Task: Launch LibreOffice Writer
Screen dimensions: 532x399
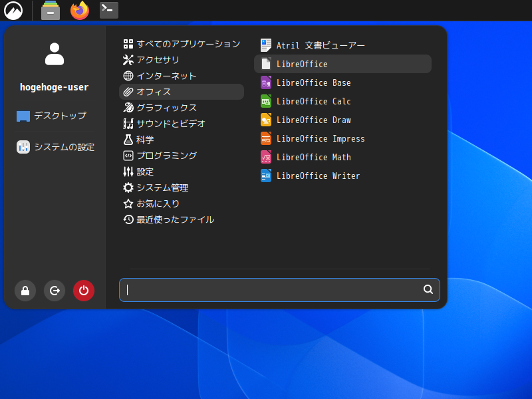Action: [342, 176]
